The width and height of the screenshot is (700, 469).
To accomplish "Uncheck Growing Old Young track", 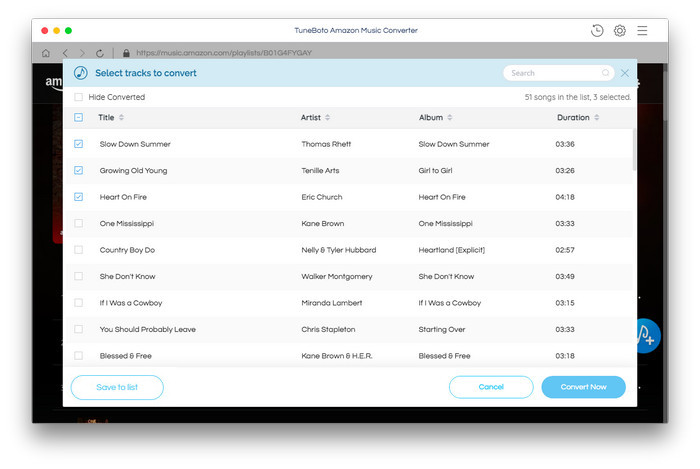I will pos(79,170).
